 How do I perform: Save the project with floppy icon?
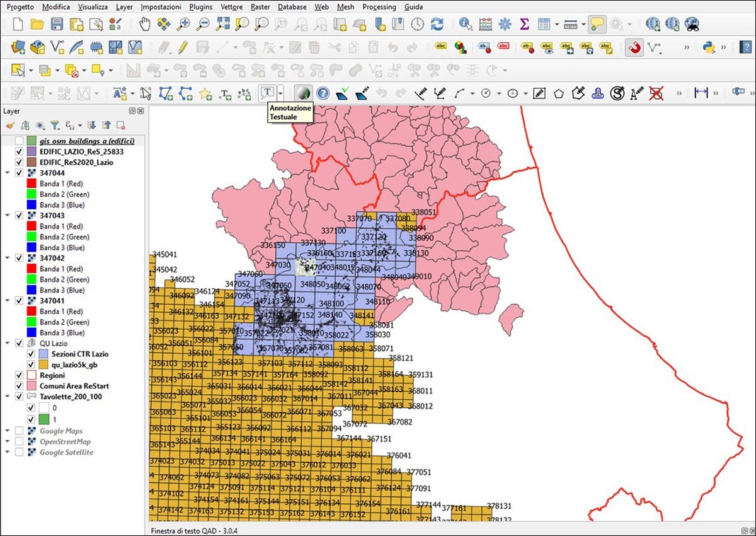(57, 24)
